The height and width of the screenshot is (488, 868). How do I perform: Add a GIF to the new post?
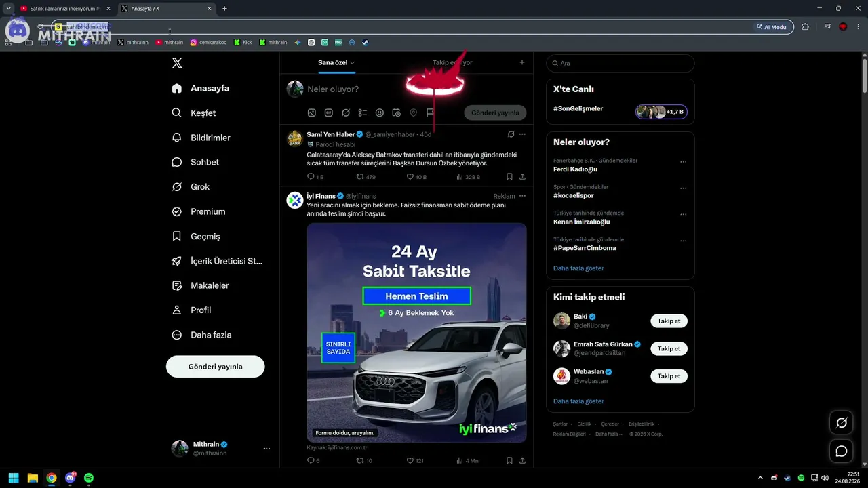coord(329,113)
